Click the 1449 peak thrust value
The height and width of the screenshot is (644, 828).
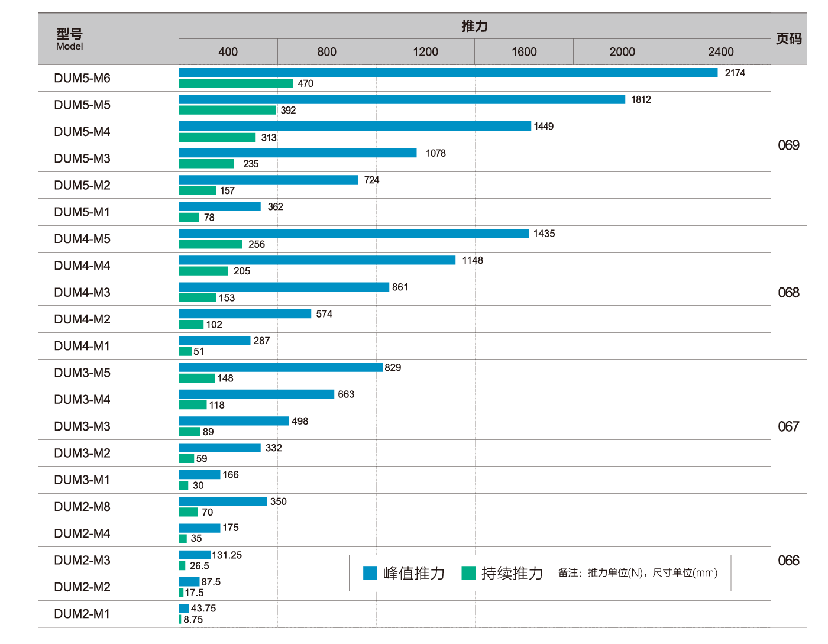(x=544, y=126)
